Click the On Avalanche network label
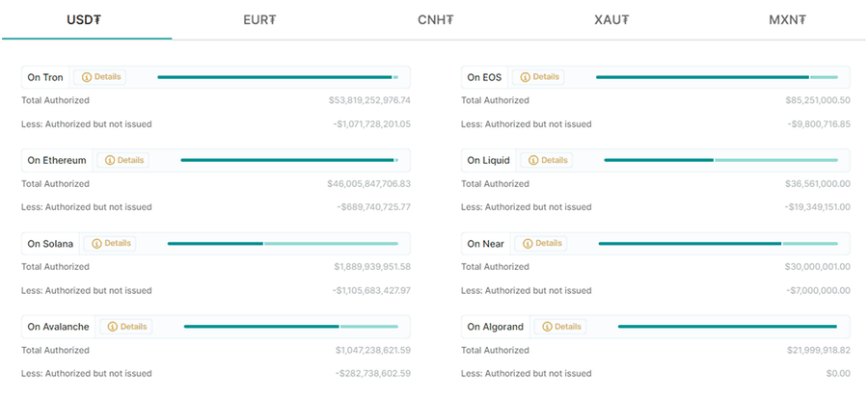Viewport: 868px width, 400px height. click(58, 327)
